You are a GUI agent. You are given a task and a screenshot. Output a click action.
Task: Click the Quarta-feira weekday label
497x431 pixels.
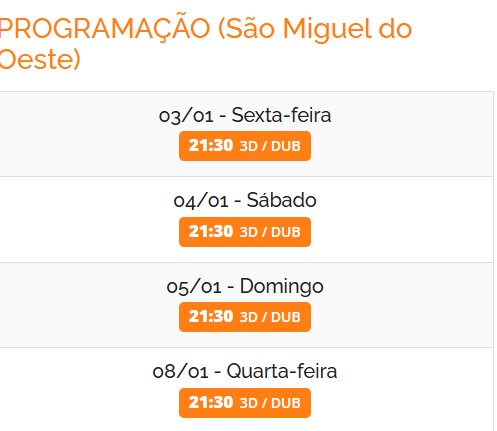point(282,371)
